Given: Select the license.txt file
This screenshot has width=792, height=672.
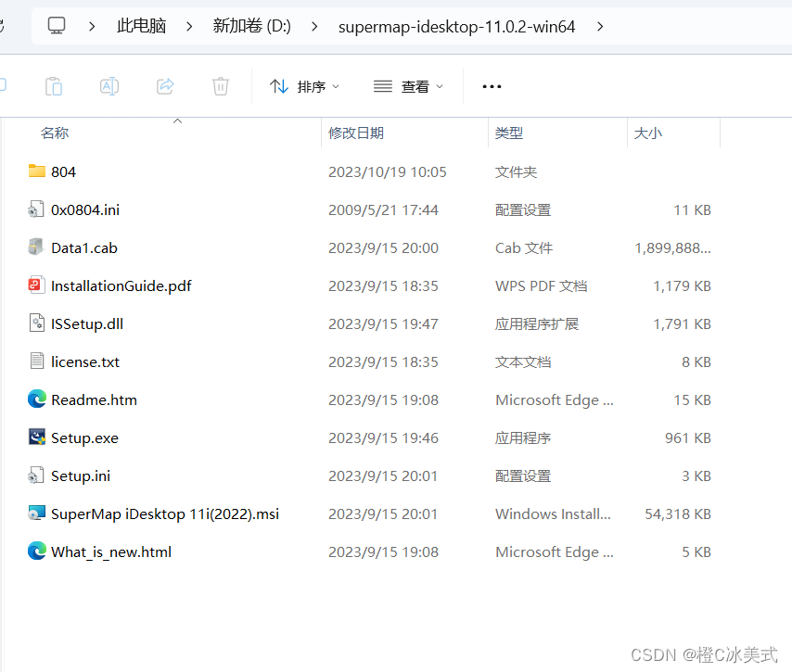Looking at the screenshot, I should click(85, 361).
